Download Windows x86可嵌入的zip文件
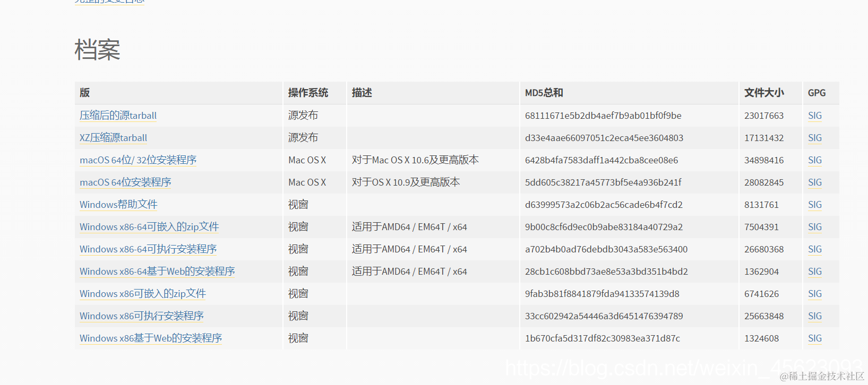This screenshot has width=868, height=385. 143,294
